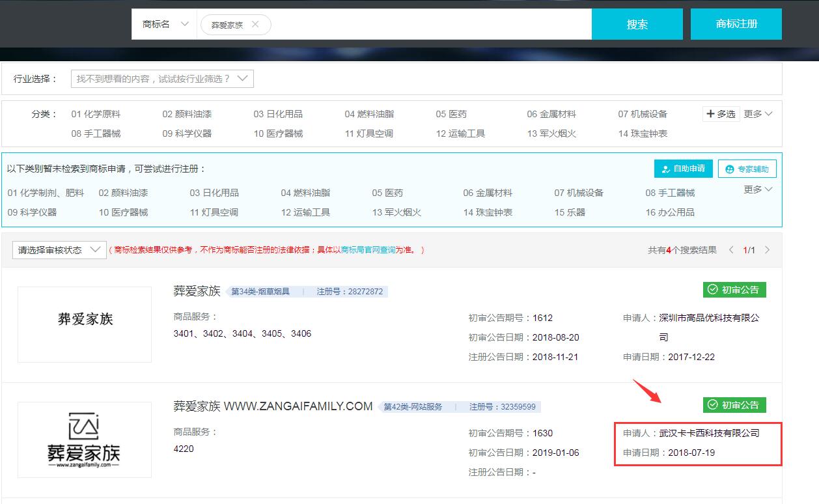Select category 05 医药 in 分类 row

[x=451, y=114]
